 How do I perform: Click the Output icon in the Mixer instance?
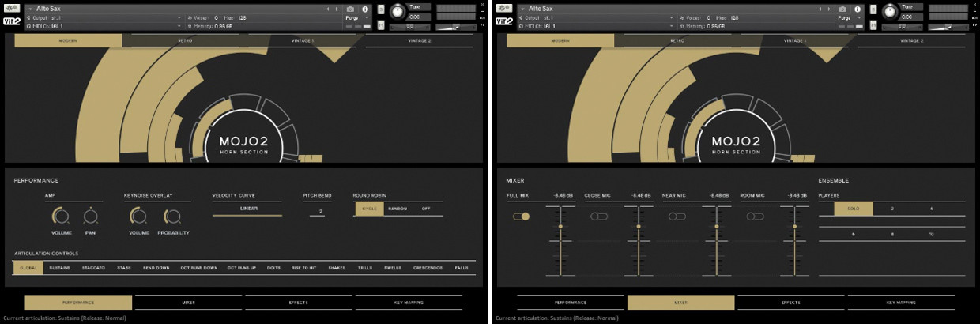[x=521, y=17]
